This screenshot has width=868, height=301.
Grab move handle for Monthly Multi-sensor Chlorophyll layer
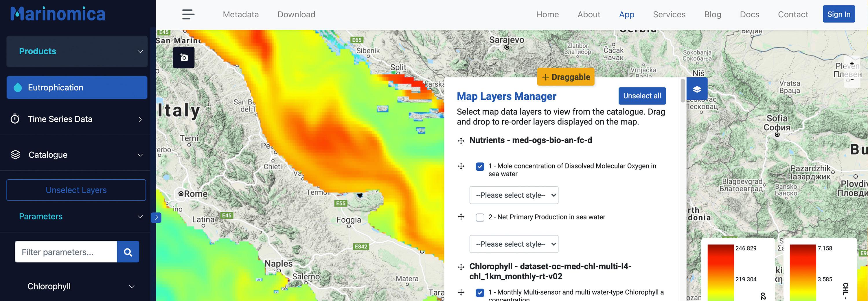coord(461,292)
